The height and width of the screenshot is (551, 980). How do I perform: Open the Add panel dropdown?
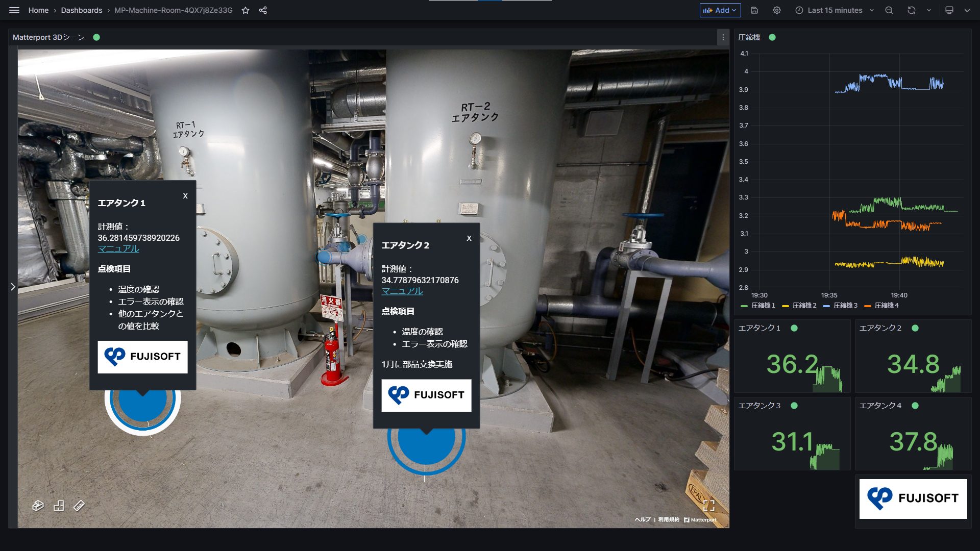[x=720, y=10]
